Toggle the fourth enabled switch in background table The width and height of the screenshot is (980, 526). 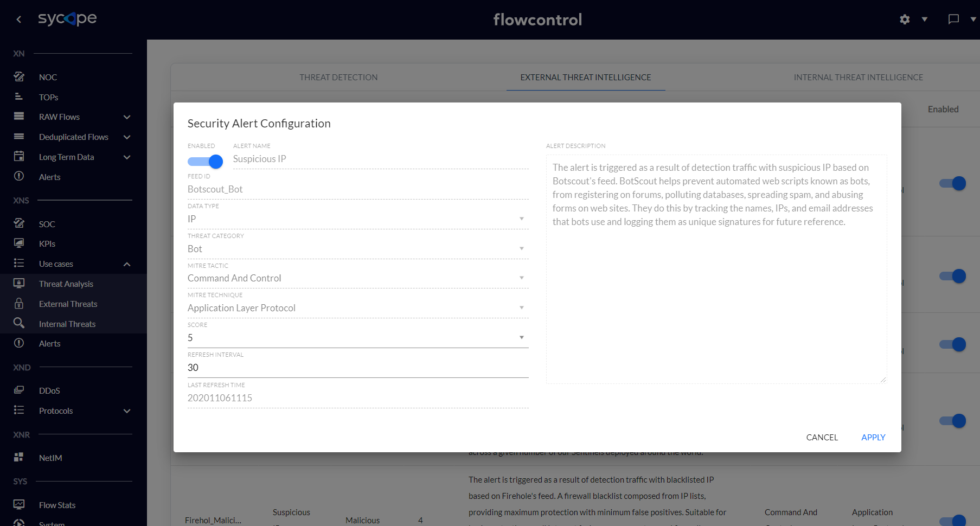coord(952,421)
